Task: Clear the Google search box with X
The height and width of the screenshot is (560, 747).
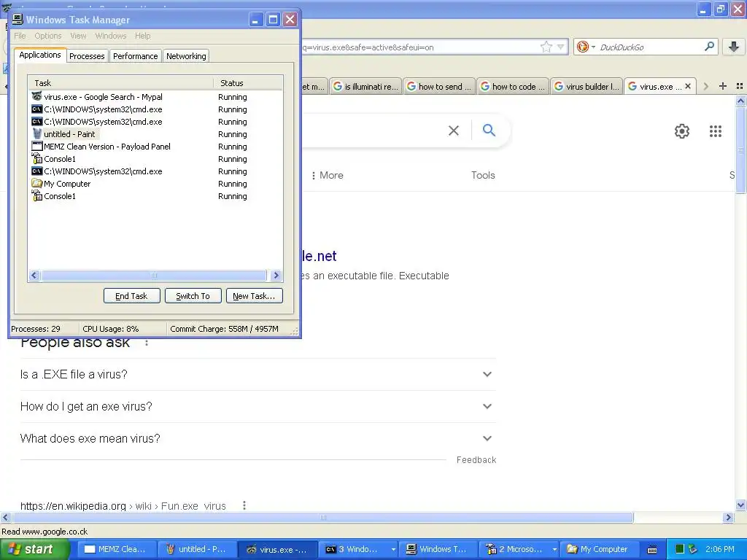Action: coord(454,131)
